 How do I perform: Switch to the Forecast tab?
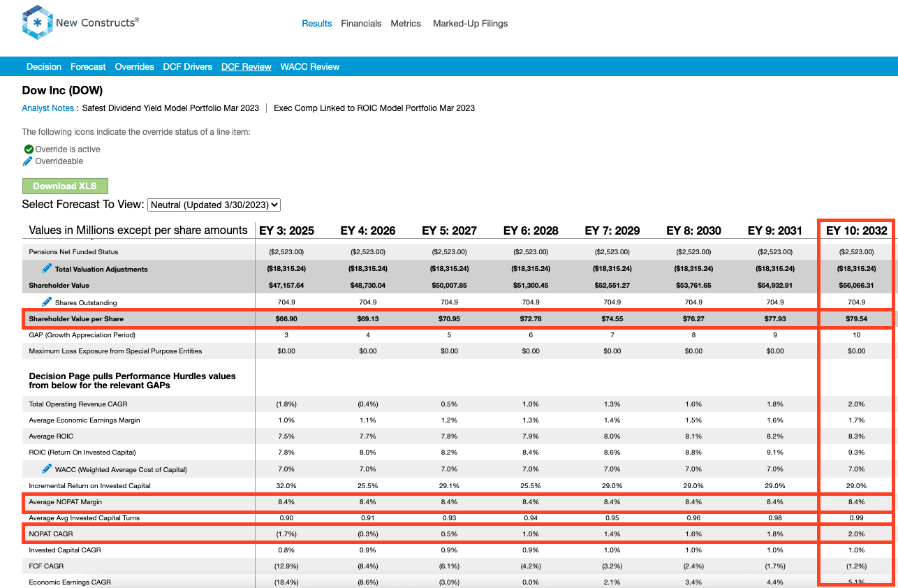[x=88, y=67]
